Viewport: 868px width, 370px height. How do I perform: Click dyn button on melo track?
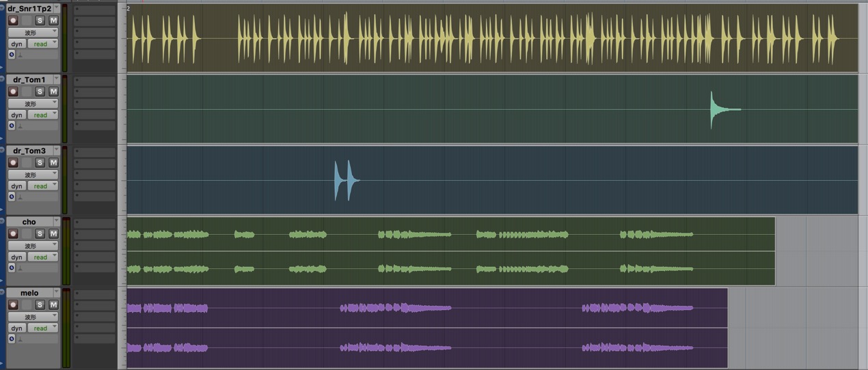pyautogui.click(x=16, y=328)
